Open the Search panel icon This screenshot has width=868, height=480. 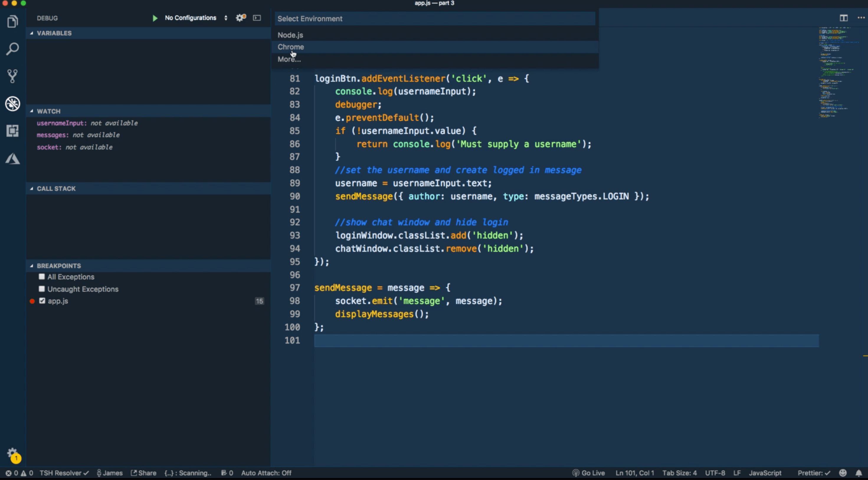click(x=12, y=49)
